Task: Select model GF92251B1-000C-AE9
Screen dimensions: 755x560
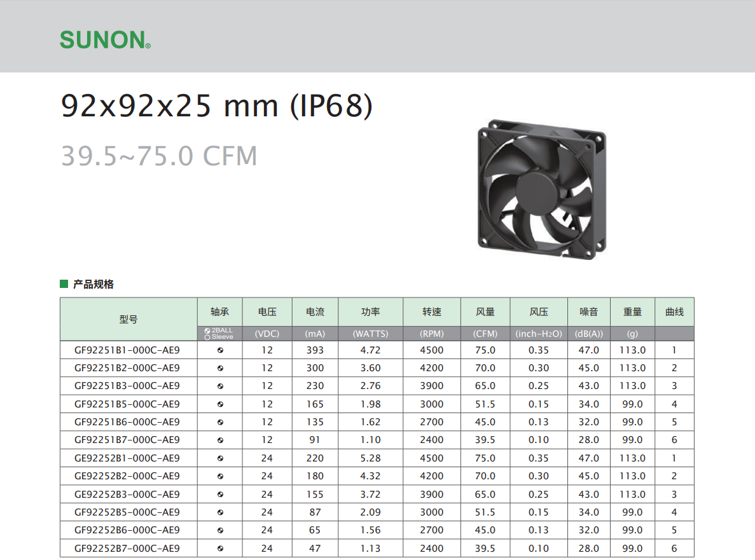Action: click(127, 350)
